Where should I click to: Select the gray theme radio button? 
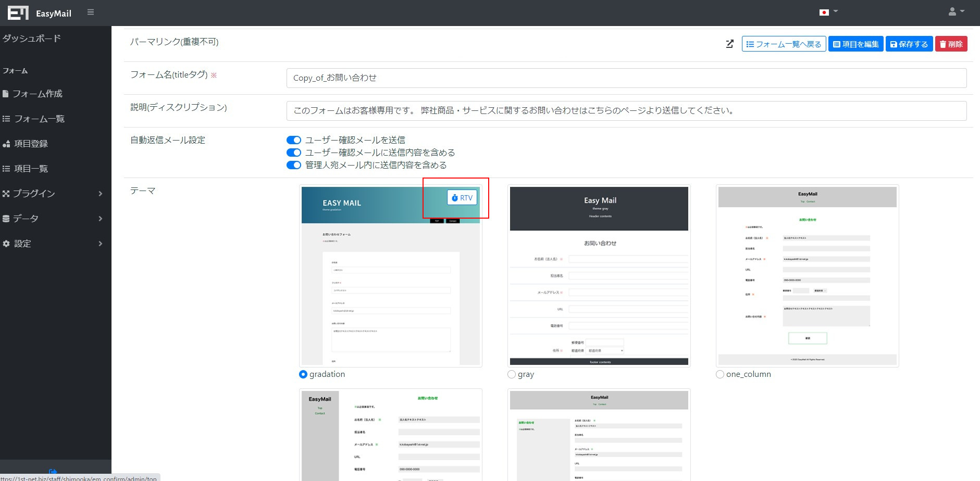[x=512, y=374]
